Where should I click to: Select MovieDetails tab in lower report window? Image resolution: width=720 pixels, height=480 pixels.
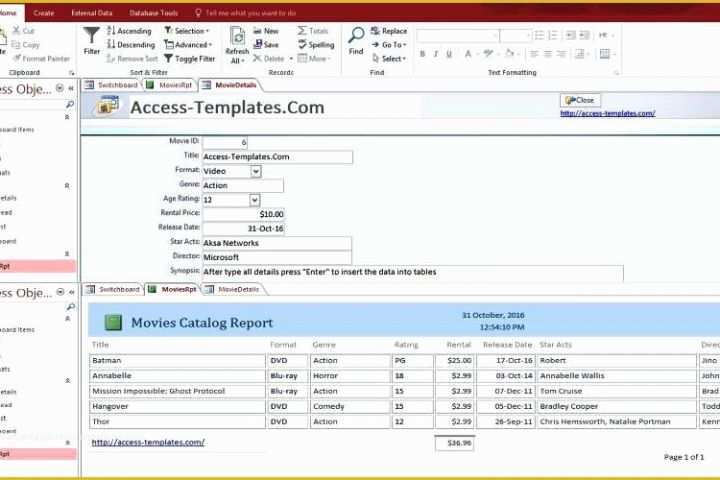coord(233,289)
